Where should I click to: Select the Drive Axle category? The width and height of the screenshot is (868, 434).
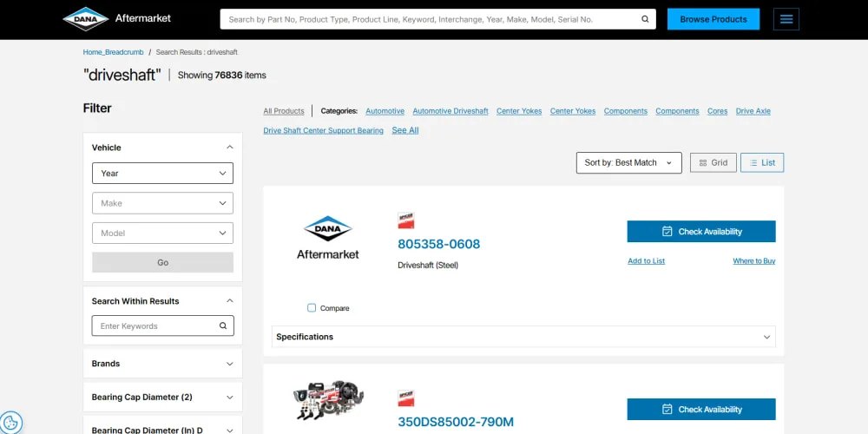click(x=753, y=111)
